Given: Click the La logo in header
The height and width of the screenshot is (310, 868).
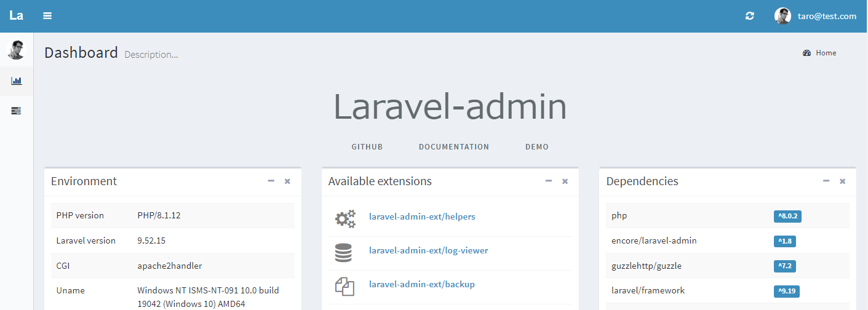Looking at the screenshot, I should (x=17, y=16).
